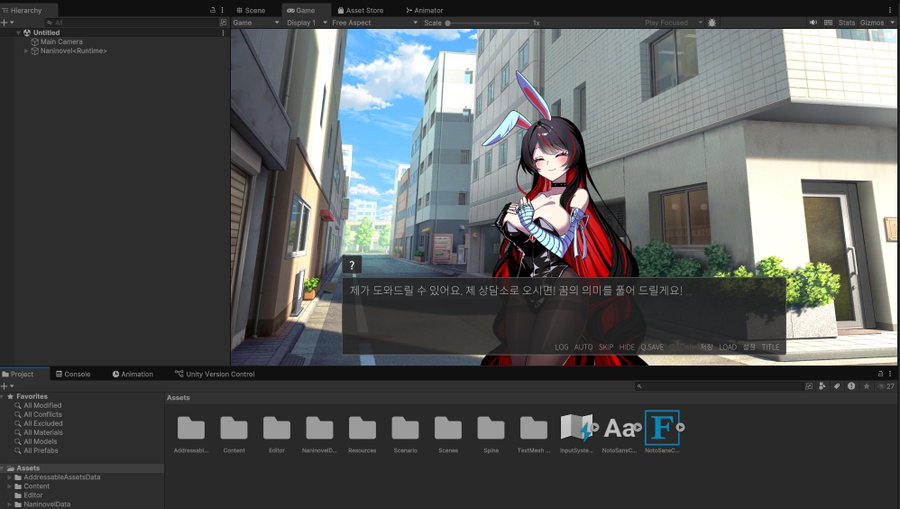The width and height of the screenshot is (900, 509).
Task: Open the Animator tab
Action: point(424,10)
